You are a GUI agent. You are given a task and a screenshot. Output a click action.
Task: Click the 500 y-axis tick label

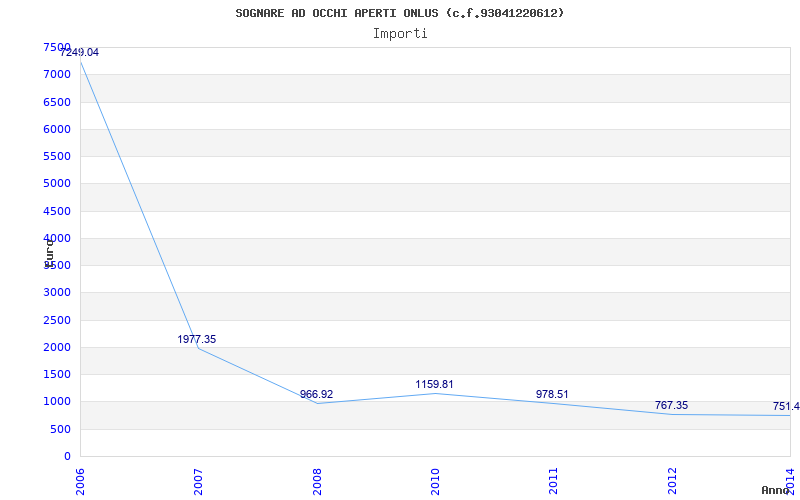(61, 430)
